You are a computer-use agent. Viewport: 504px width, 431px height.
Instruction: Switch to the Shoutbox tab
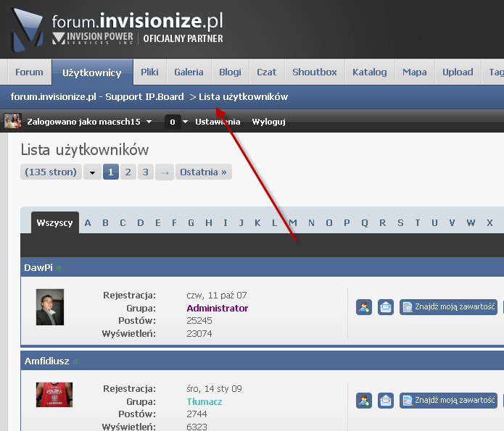(x=314, y=72)
